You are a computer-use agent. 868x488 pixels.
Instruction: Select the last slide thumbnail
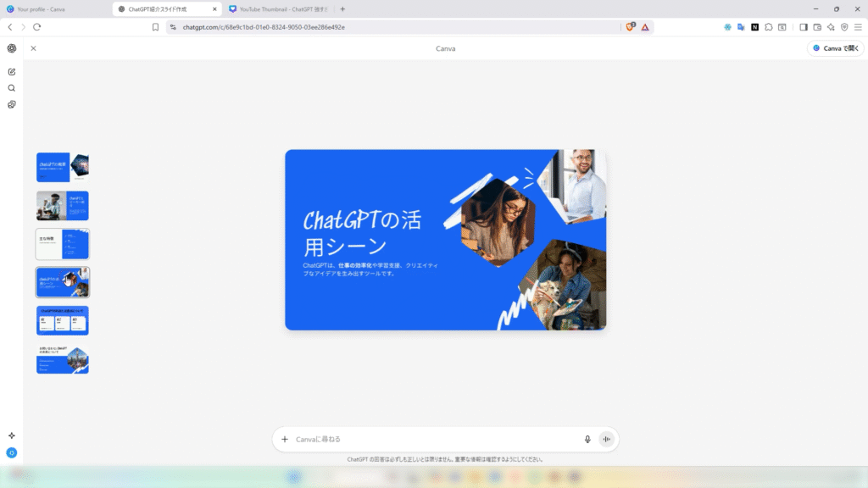[63, 360]
